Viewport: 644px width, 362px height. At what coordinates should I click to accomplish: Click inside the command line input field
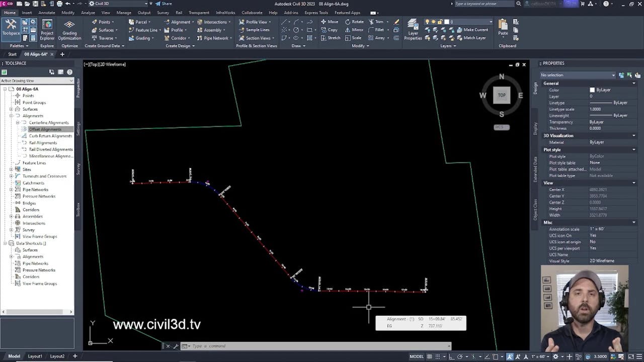(x=277, y=346)
